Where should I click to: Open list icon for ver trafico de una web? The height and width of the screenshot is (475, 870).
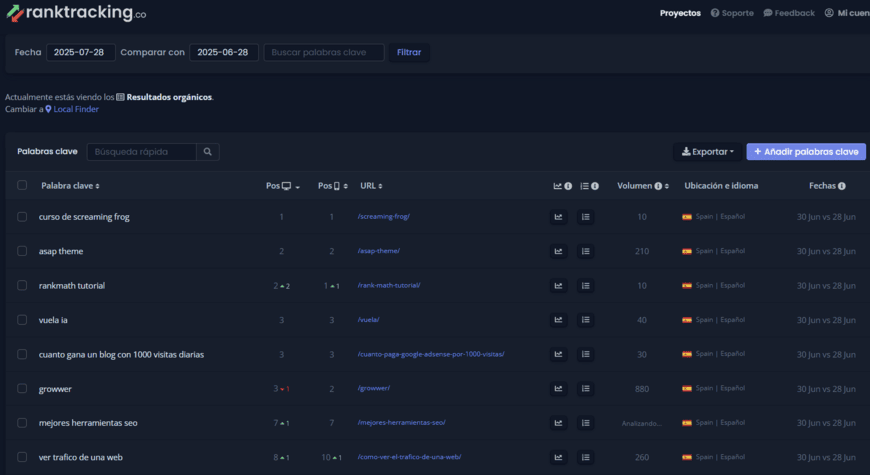pyautogui.click(x=585, y=457)
